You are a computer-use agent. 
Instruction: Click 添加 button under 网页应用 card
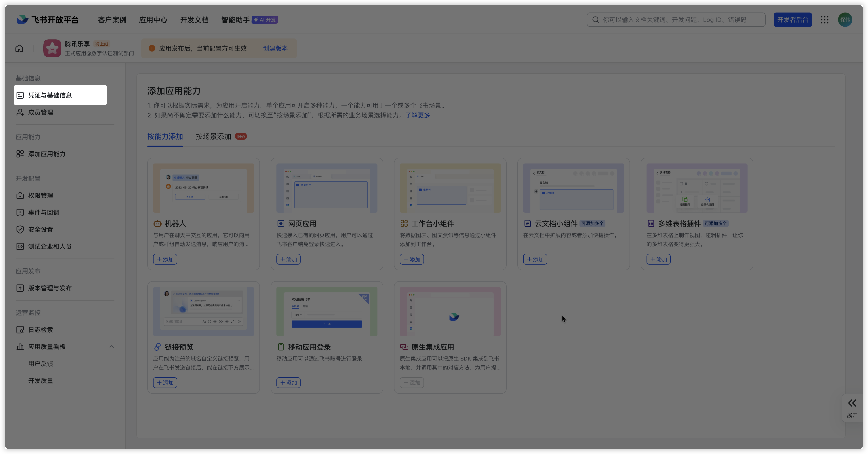tap(289, 259)
